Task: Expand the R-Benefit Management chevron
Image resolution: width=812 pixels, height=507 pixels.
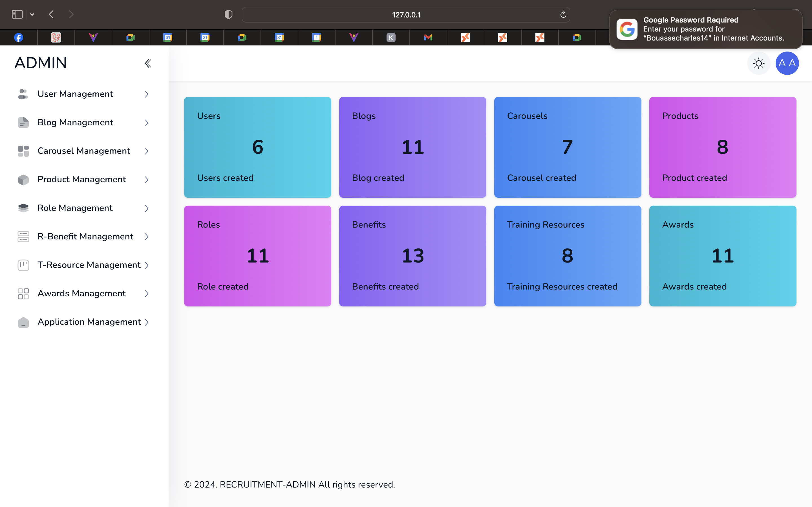Action: [x=147, y=237]
